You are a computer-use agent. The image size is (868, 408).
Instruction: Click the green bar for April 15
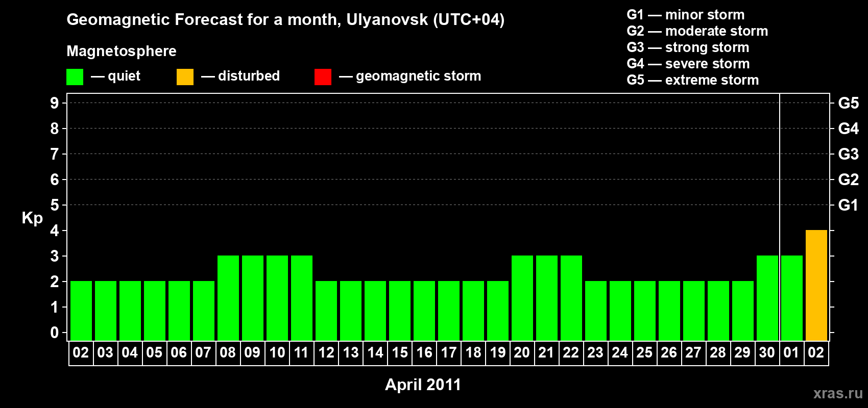click(399, 311)
